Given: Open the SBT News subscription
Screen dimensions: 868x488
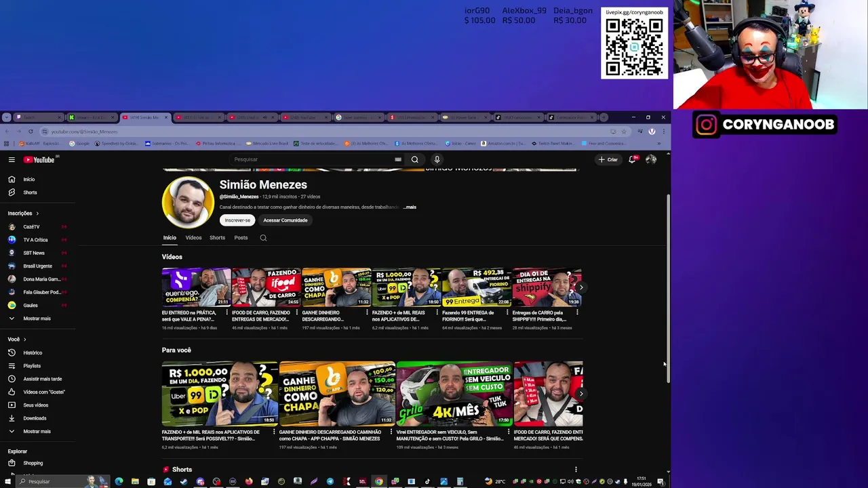Looking at the screenshot, I should pyautogui.click(x=33, y=253).
